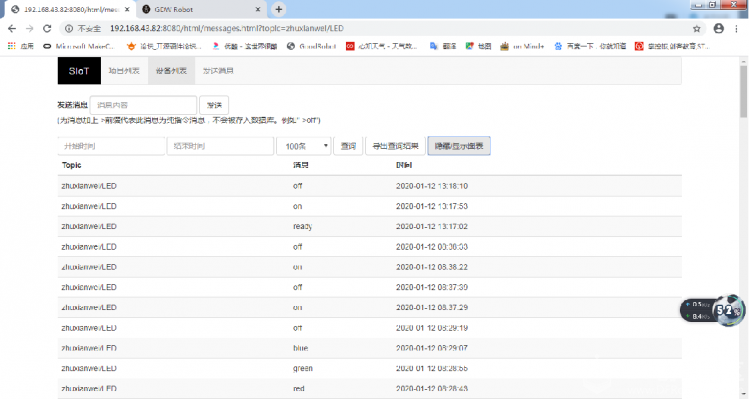This screenshot has height=399, width=749.
Task: Select the green message cell
Action: tap(303, 368)
